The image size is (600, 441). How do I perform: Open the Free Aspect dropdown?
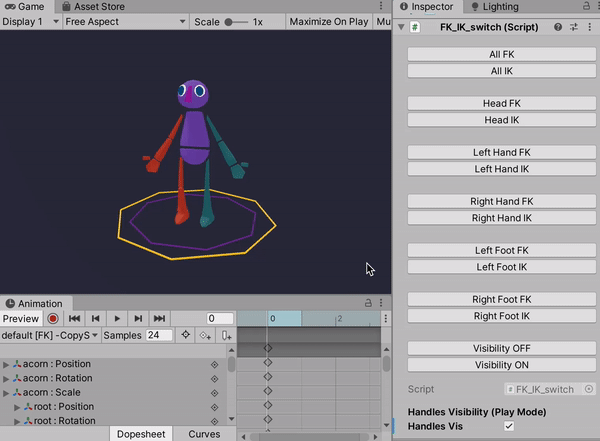point(124,22)
